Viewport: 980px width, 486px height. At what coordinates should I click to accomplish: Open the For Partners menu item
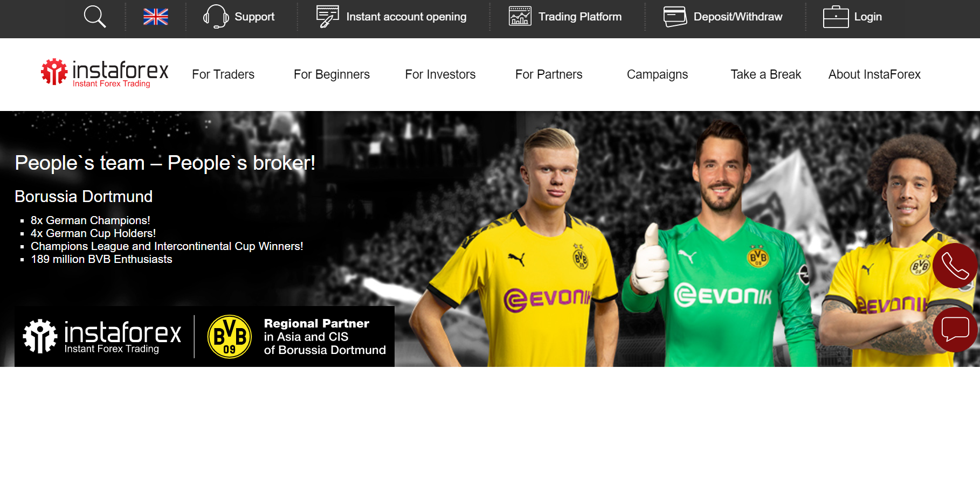point(549,74)
